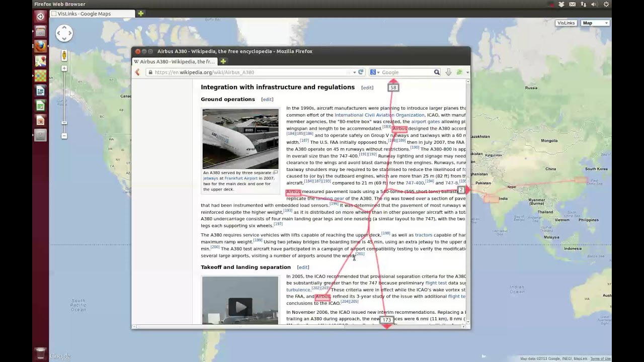Click the highlighted Airbus word near designed
The width and height of the screenshot is (644, 362).
pyautogui.click(x=399, y=129)
